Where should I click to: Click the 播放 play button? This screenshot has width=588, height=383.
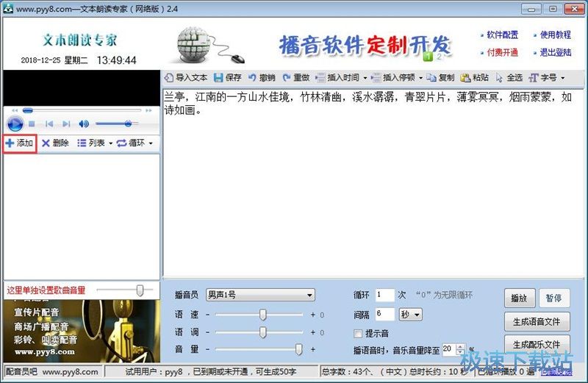[520, 298]
